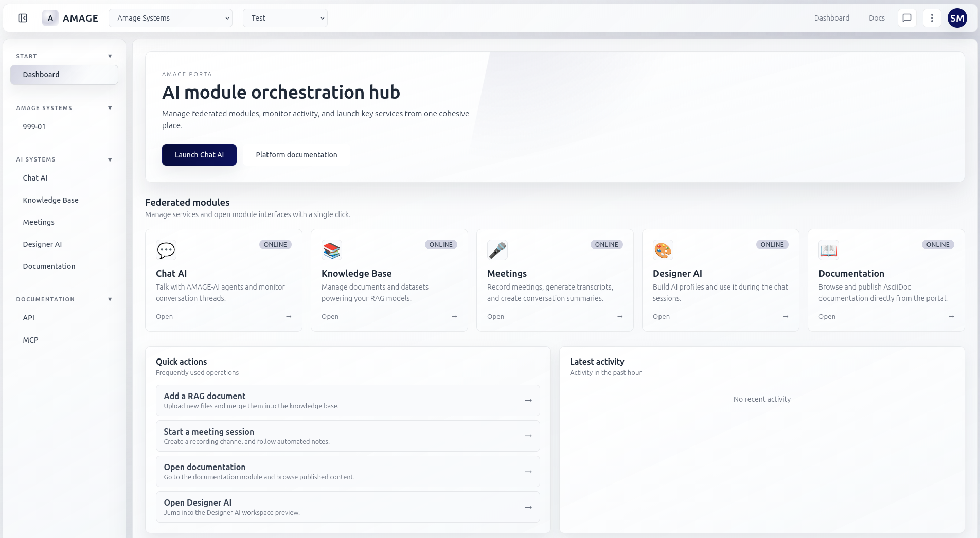This screenshot has width=980, height=538.
Task: Click the Designer AI palette icon
Action: pyautogui.click(x=663, y=250)
